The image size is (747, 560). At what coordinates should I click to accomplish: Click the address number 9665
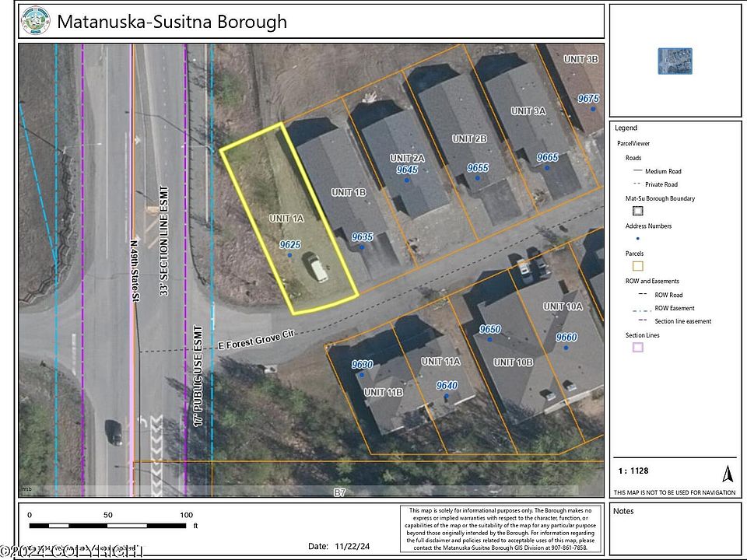(547, 157)
